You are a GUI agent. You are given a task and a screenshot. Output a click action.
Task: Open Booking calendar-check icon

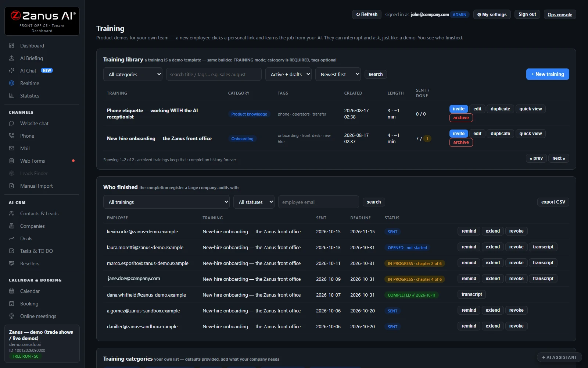pos(11,304)
